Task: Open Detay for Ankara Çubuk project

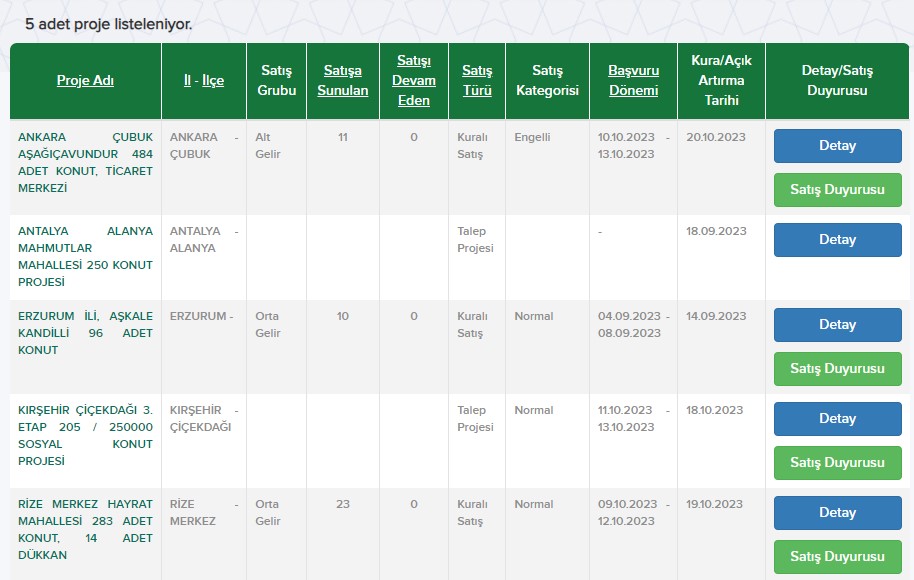Action: pyautogui.click(x=838, y=146)
